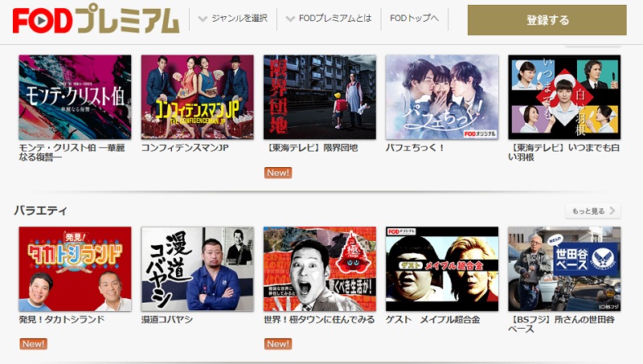
Task: Click the 発見！タカトシランド title link
Action: point(62,319)
